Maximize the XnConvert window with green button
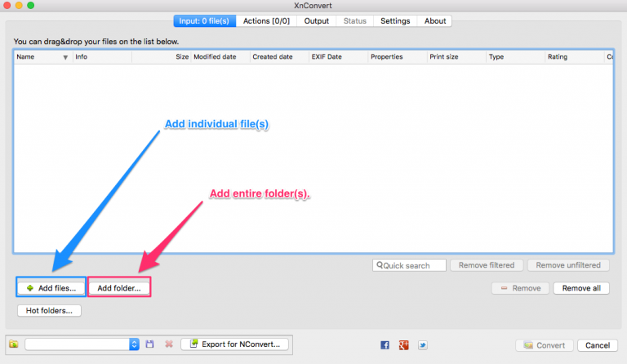Viewport: 627px width, 364px height. tap(31, 5)
